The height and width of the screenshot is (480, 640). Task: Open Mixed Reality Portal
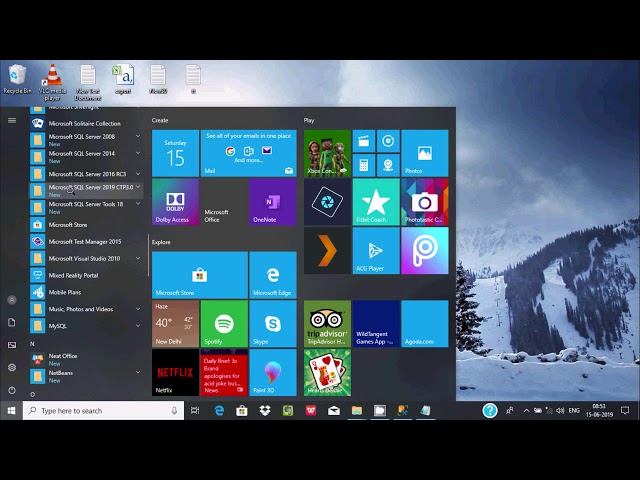coord(87,275)
